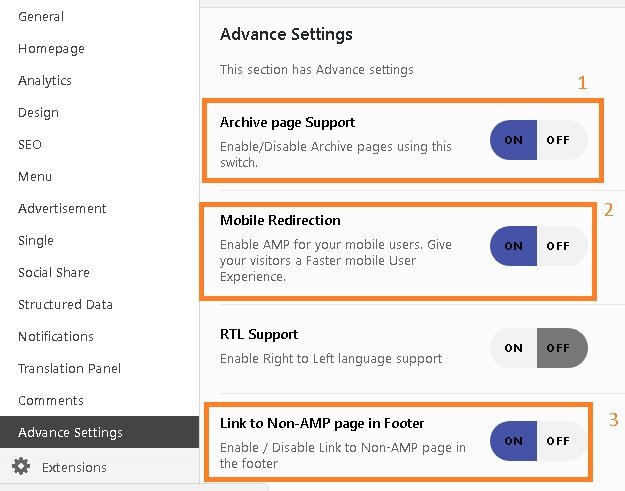Toggle the Archive page Support switch

[x=538, y=140]
